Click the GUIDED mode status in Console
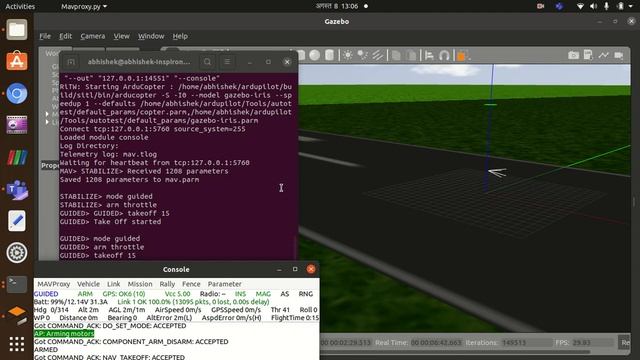The width and height of the screenshot is (640, 360). (x=46, y=293)
